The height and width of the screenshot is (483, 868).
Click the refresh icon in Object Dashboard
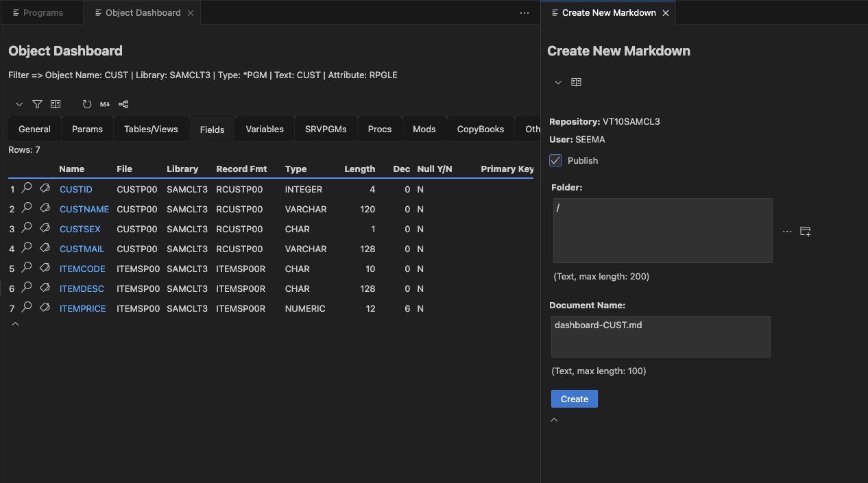pyautogui.click(x=87, y=104)
